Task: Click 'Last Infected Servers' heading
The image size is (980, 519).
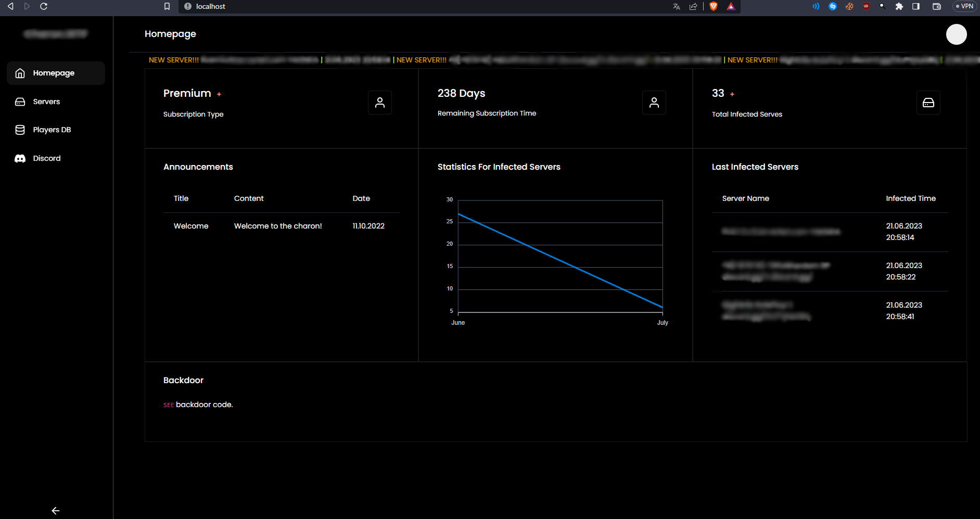Action: tap(755, 167)
